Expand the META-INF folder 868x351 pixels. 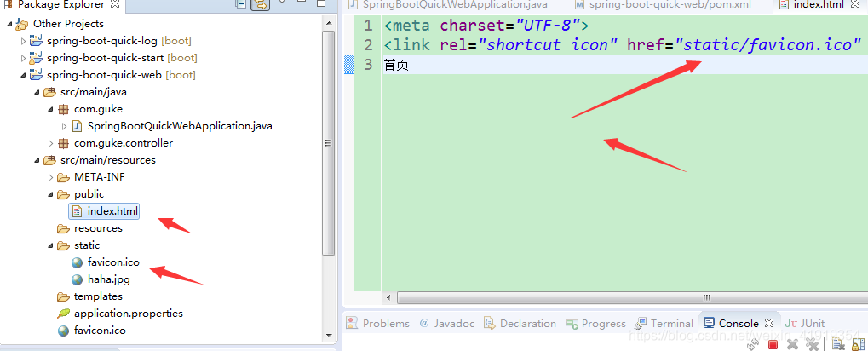click(50, 178)
